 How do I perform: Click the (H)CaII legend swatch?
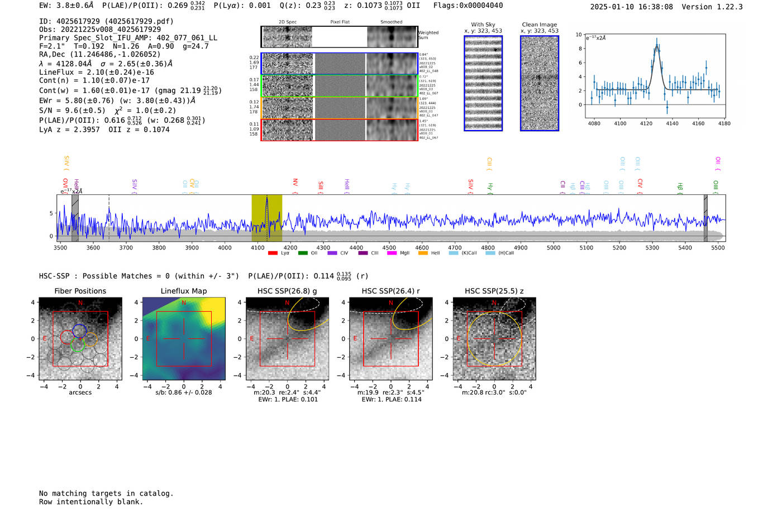click(x=490, y=253)
